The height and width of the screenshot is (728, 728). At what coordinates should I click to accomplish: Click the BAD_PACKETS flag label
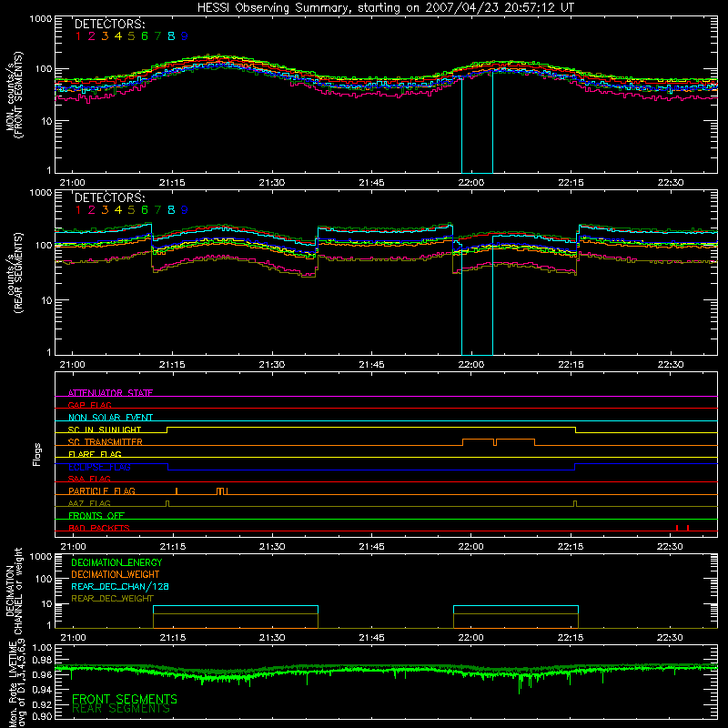99,528
